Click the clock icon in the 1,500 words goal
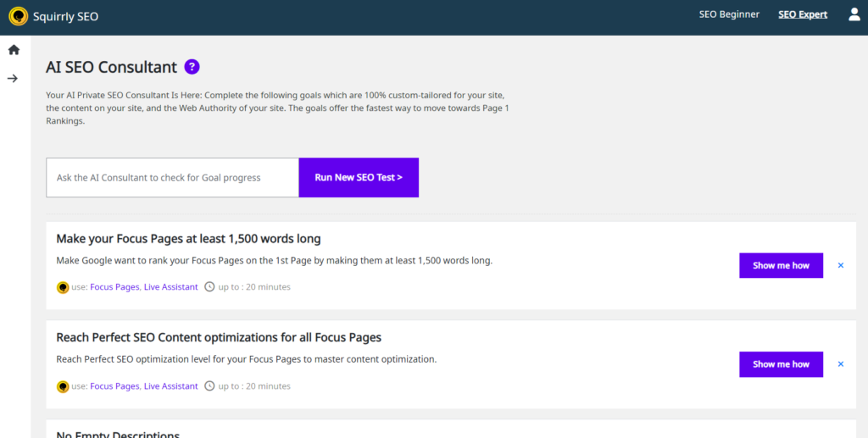868x438 pixels. click(x=209, y=287)
